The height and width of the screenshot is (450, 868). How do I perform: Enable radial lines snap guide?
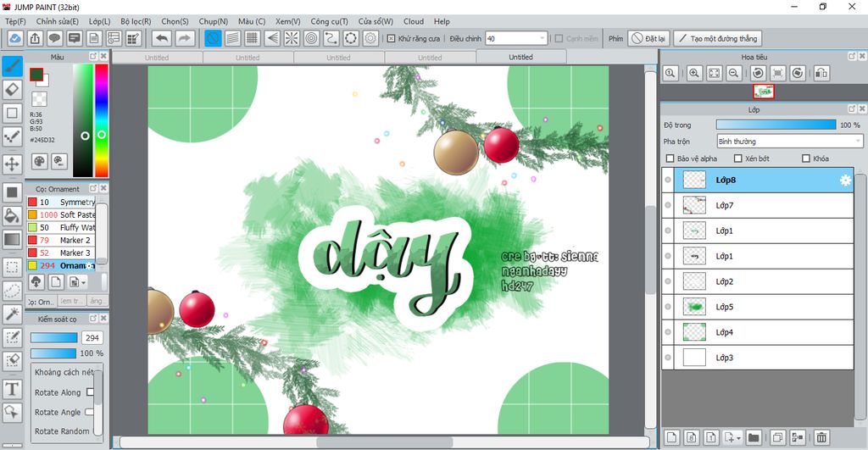tap(292, 38)
